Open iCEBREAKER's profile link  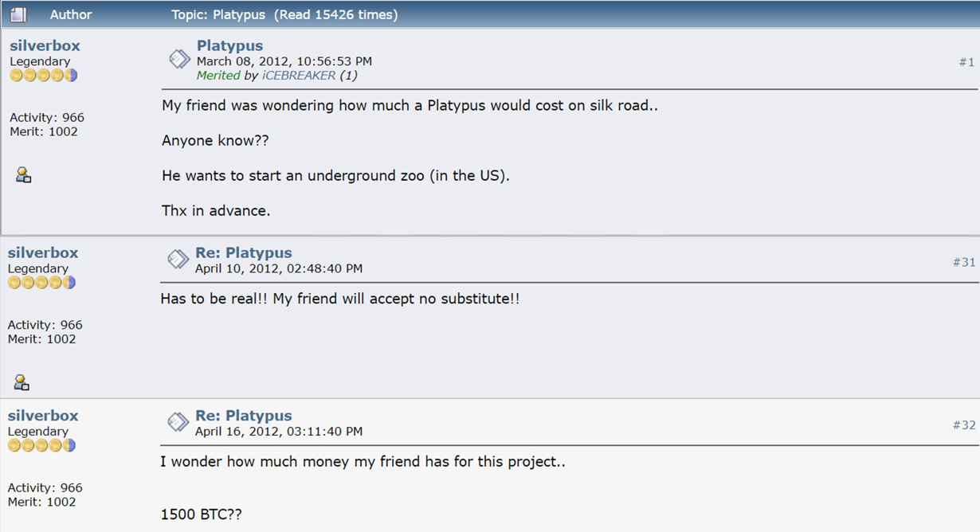(x=299, y=76)
